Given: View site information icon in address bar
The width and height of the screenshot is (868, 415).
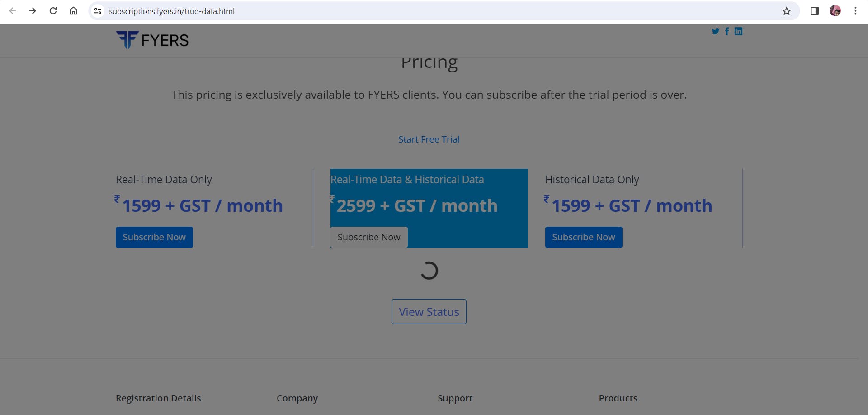Looking at the screenshot, I should (x=98, y=11).
